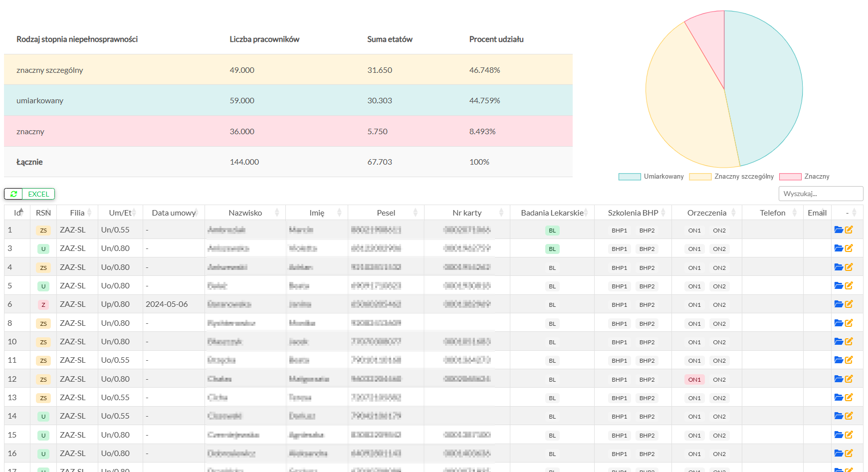The image size is (868, 472).
Task: Click edit icon for row 3
Action: coord(849,248)
